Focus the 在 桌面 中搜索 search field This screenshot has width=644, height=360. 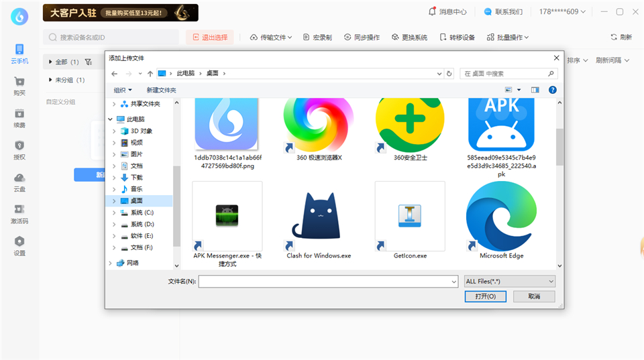(509, 74)
